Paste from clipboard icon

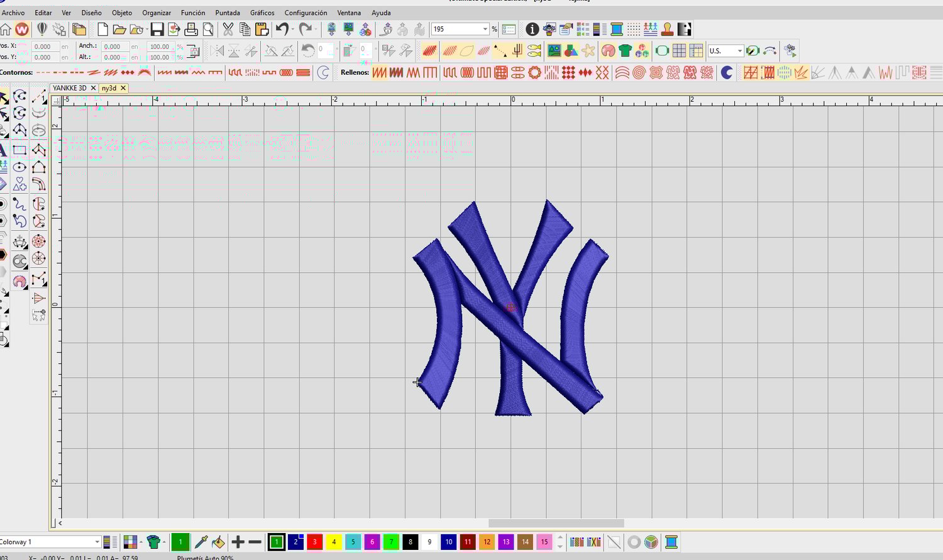point(262,29)
